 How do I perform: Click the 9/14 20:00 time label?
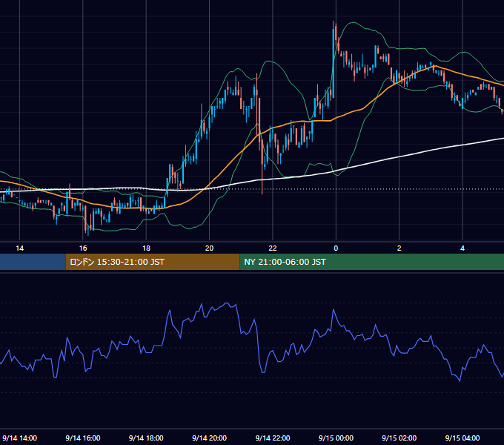pyautogui.click(x=210, y=438)
